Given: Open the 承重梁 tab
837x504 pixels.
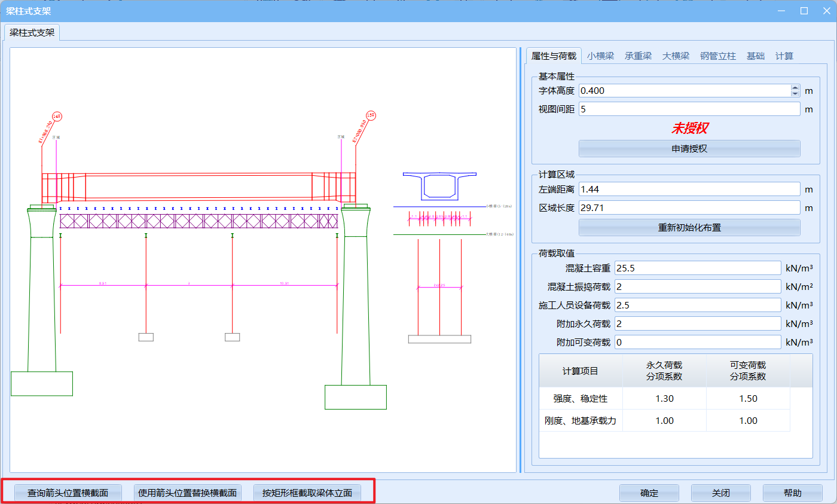Looking at the screenshot, I should pos(638,56).
